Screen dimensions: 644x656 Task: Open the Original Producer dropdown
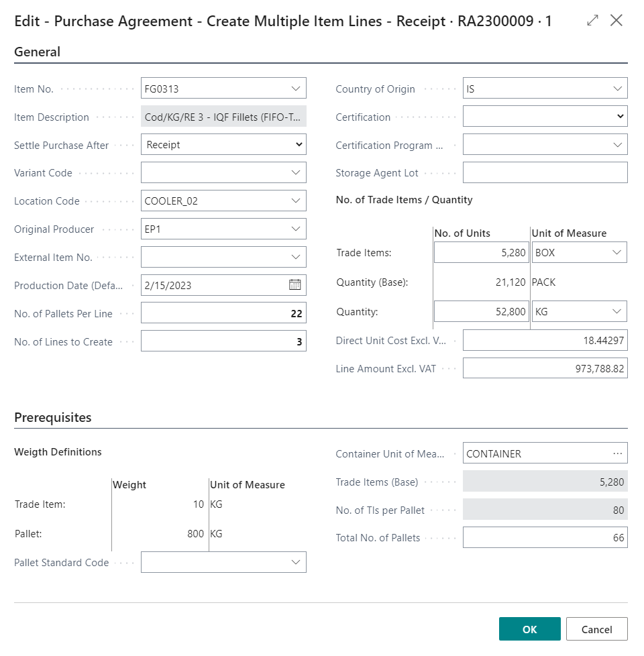point(296,229)
